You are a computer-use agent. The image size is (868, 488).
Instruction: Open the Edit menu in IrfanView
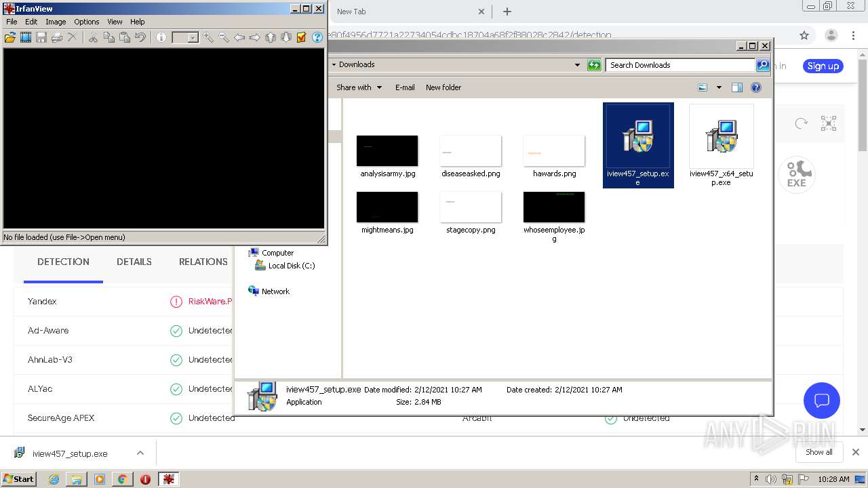[31, 22]
